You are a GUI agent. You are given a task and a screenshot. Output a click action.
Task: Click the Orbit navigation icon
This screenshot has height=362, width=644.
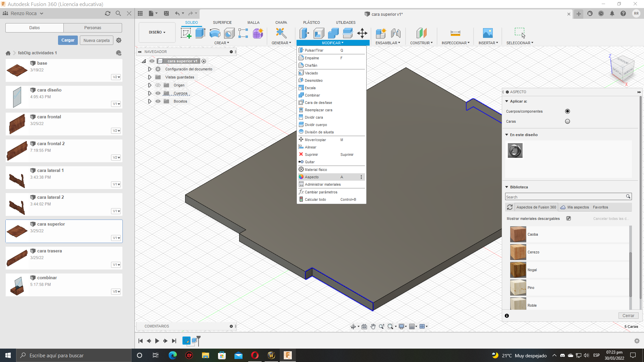tap(353, 326)
